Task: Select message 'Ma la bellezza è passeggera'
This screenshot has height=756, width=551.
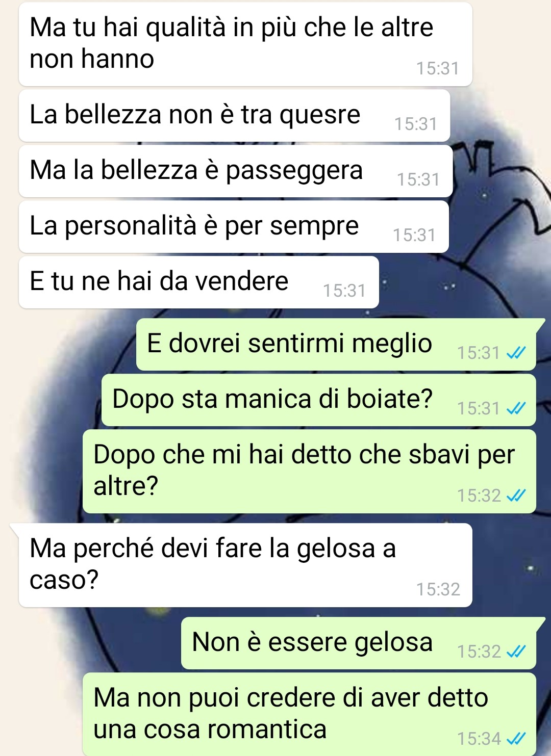Action: [x=236, y=171]
